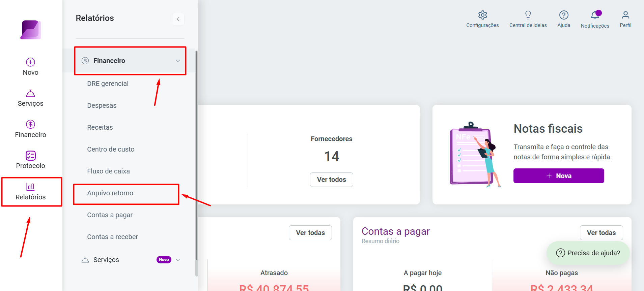Screen dimensions: 644x291
Task: Open the Precisa de ajuda chat button
Action: pyautogui.click(x=588, y=253)
